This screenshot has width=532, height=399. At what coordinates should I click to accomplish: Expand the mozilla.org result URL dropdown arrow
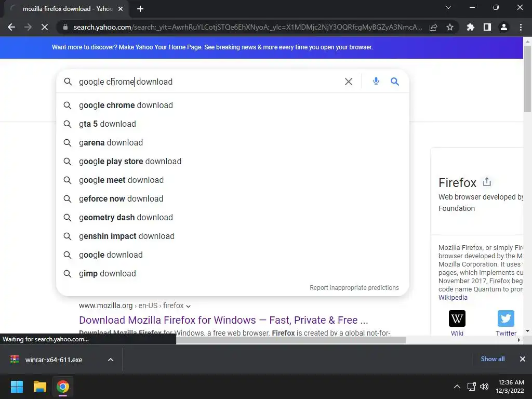coord(188,306)
